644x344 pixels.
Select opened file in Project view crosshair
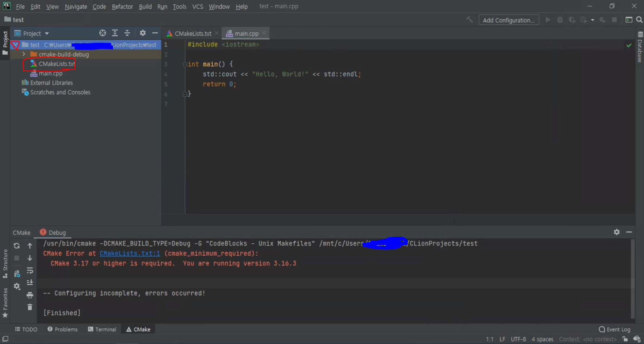(x=103, y=33)
